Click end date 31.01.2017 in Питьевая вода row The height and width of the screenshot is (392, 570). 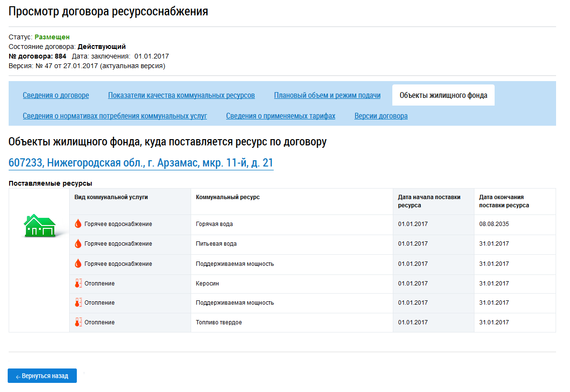click(494, 243)
